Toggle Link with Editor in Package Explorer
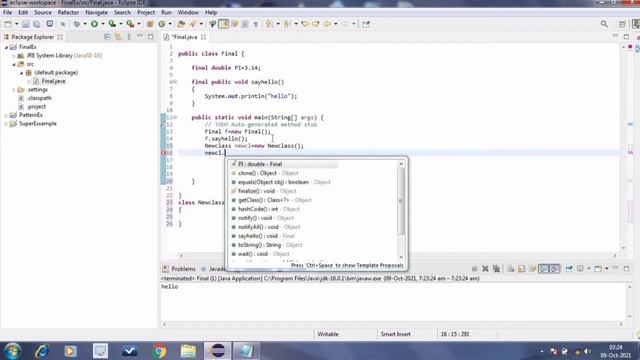Viewport: 640px width, 360px height. coord(118,37)
